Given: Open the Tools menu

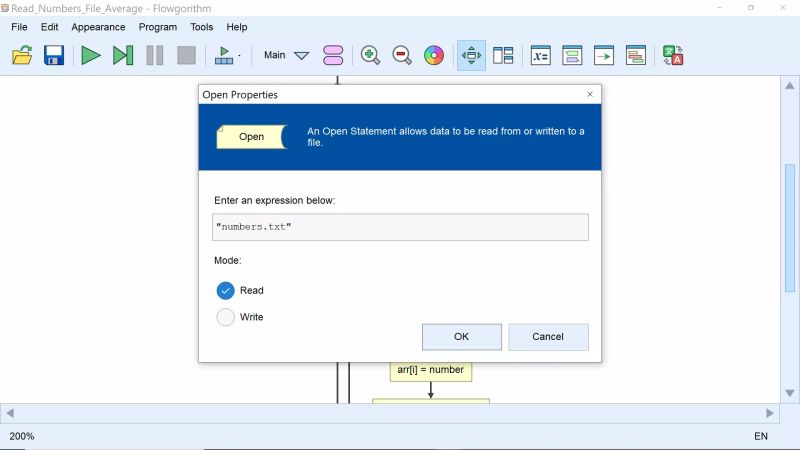Looking at the screenshot, I should (202, 27).
